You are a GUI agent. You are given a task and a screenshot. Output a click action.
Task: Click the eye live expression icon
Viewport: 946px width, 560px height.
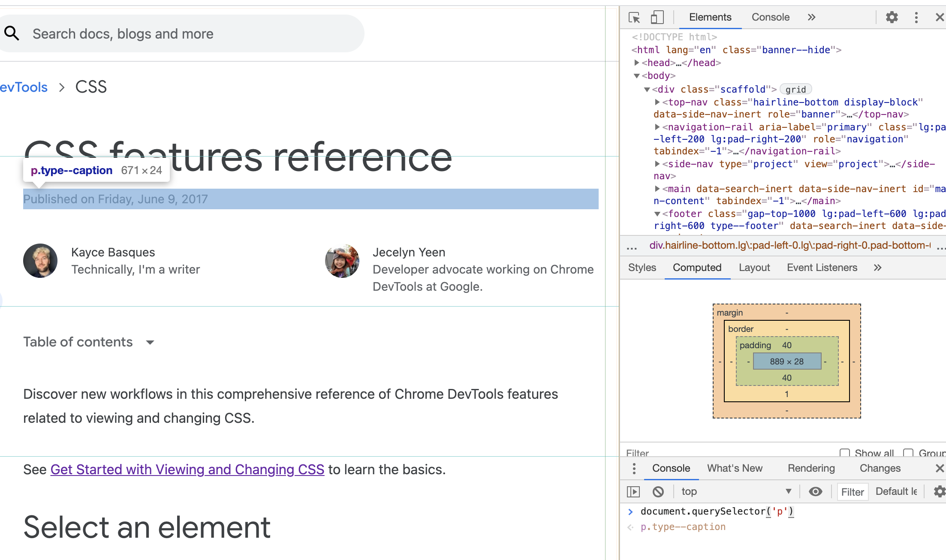point(815,491)
